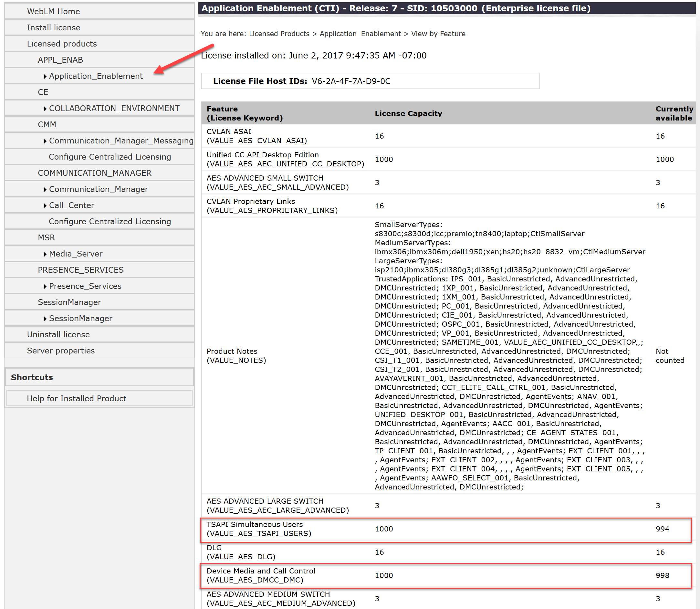700x609 pixels.
Task: Select CMM product group
Action: (47, 124)
